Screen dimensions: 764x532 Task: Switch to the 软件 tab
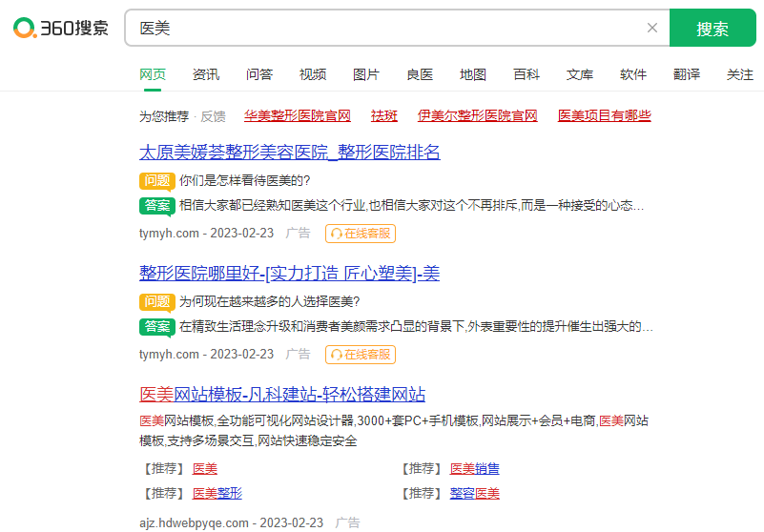point(633,74)
